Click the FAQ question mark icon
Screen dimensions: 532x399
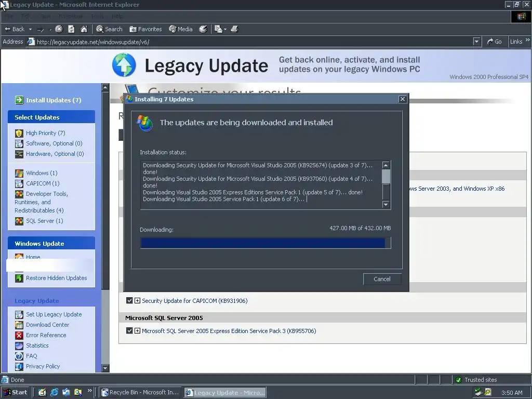(19, 356)
